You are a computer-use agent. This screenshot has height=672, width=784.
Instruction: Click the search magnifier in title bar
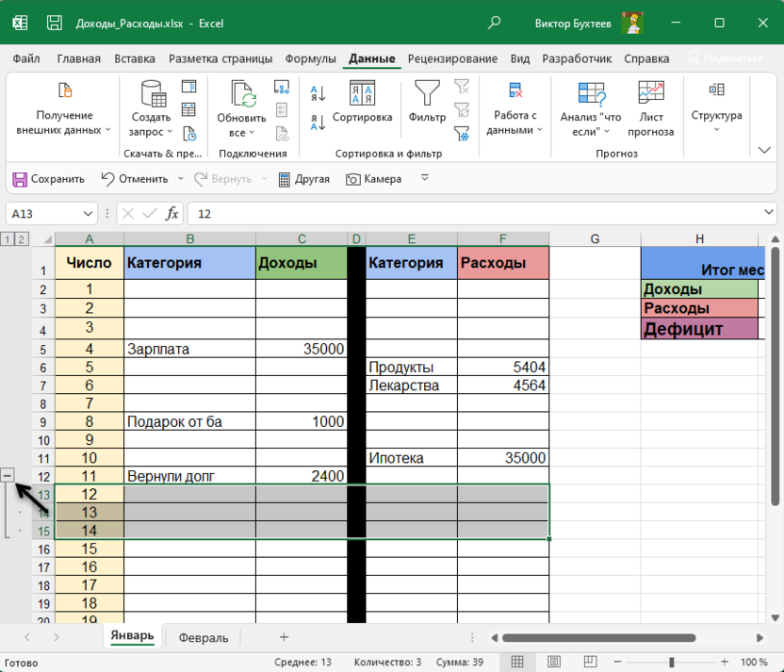coord(495,23)
